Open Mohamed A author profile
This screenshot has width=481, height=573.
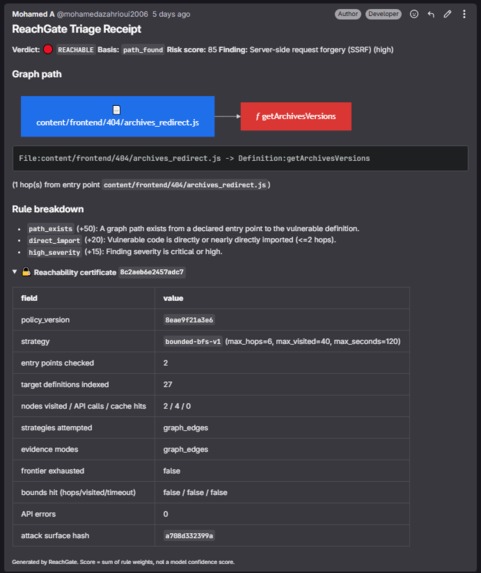(x=33, y=14)
